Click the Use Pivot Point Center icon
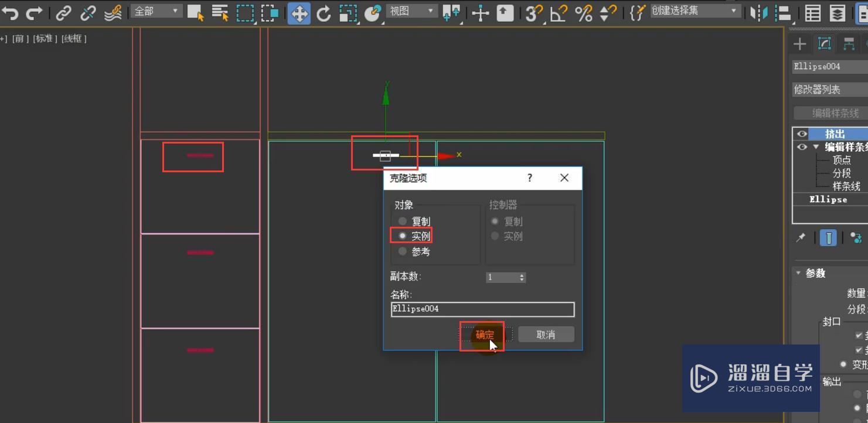The image size is (868, 423). 451,13
